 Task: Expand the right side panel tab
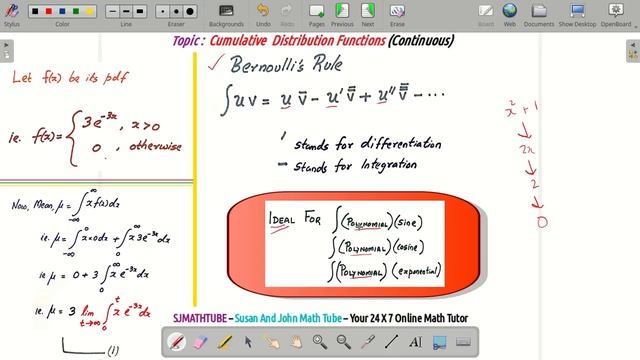(x=633, y=51)
